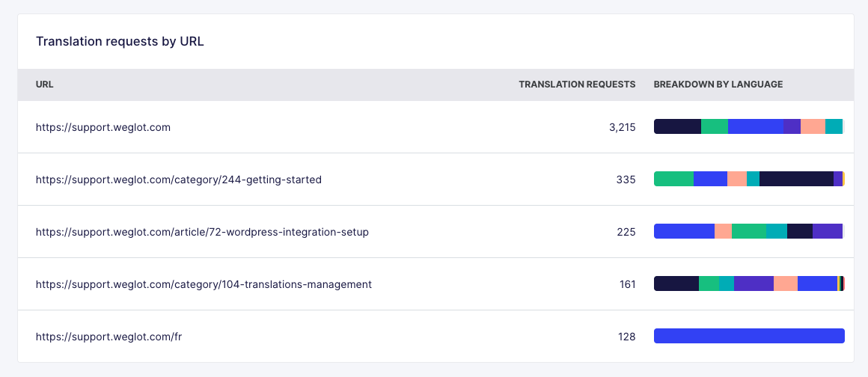
Task: Click the Translation requests by URL heading
Action: (x=120, y=42)
